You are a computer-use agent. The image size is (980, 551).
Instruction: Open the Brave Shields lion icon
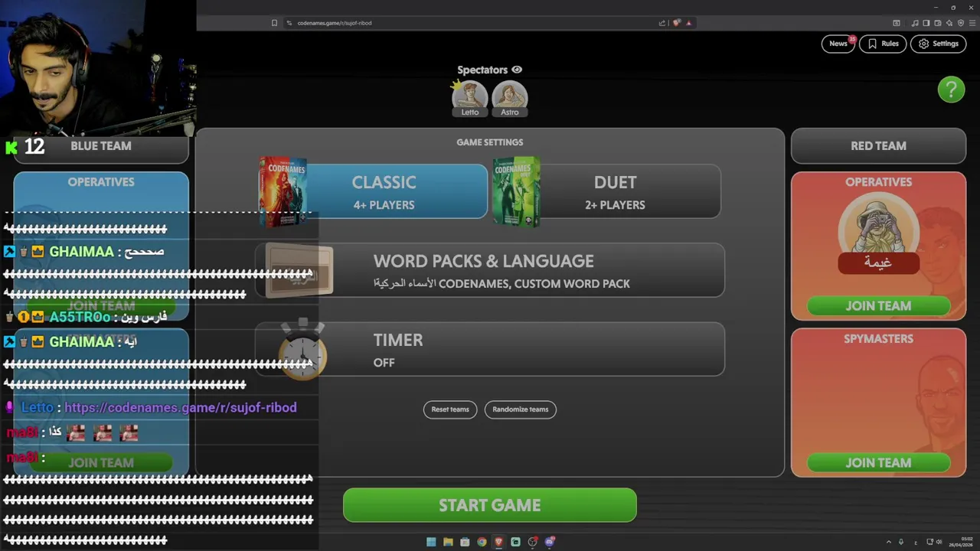point(676,23)
